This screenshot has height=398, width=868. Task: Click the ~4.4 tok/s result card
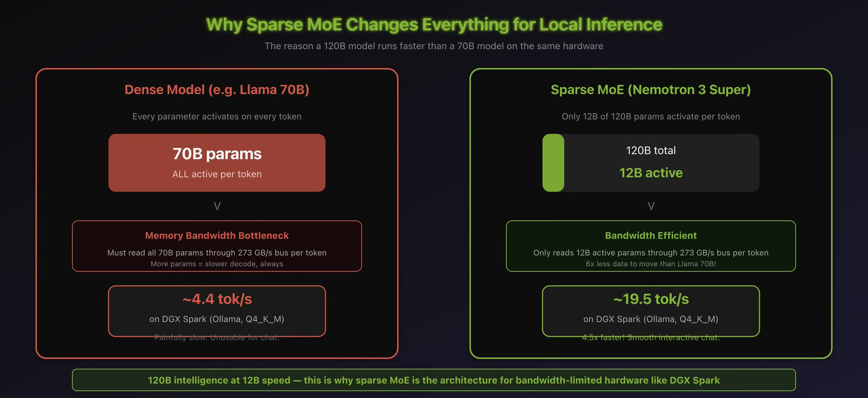coord(217,311)
